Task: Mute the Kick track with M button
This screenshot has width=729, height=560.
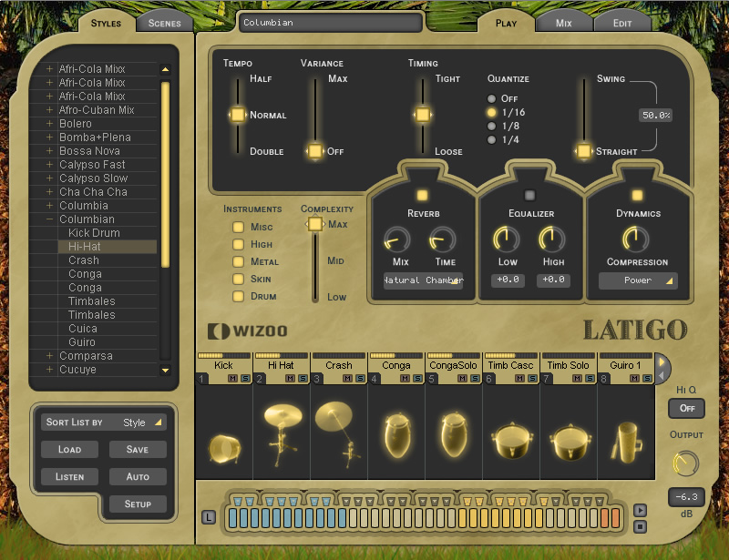Action: click(x=232, y=378)
